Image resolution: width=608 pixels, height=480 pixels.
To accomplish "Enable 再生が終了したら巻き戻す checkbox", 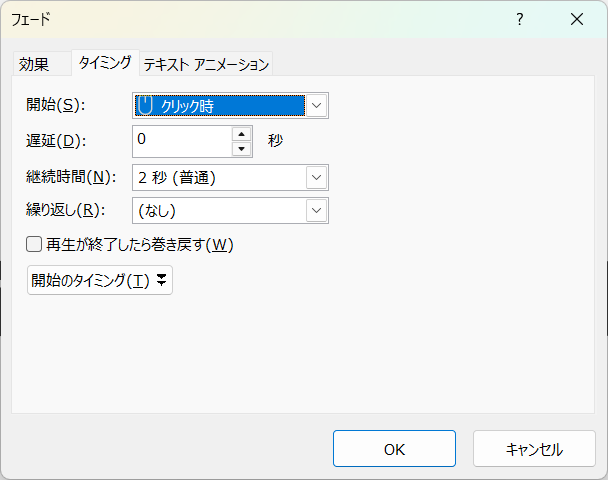I will click(x=34, y=244).
